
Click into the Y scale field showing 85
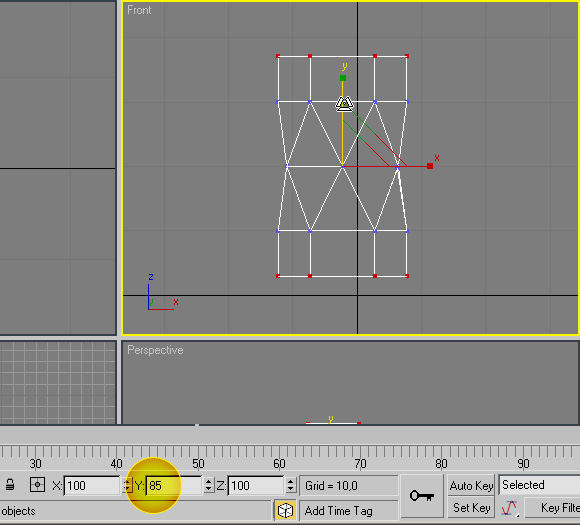point(174,485)
